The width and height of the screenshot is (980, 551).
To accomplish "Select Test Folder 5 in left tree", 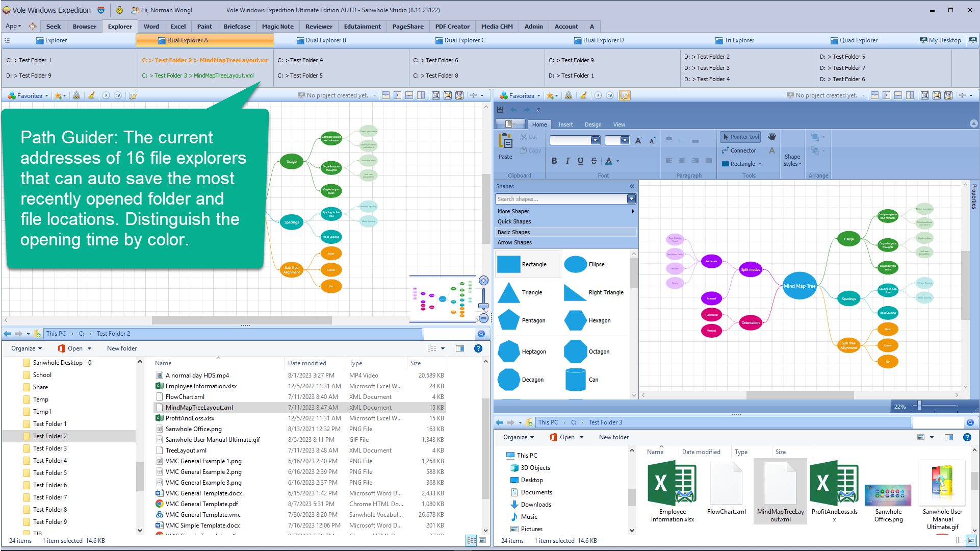I will [x=49, y=473].
